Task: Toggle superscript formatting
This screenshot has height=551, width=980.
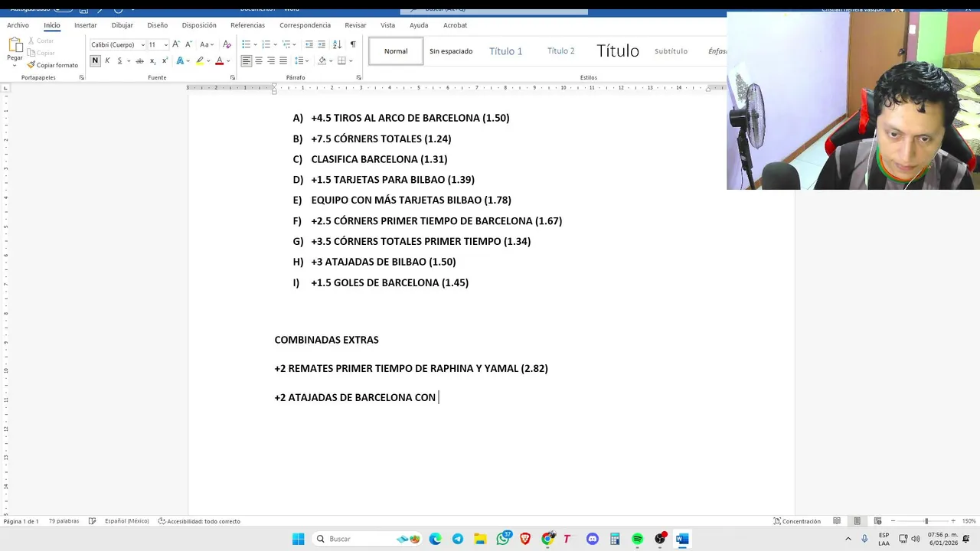Action: [x=165, y=60]
